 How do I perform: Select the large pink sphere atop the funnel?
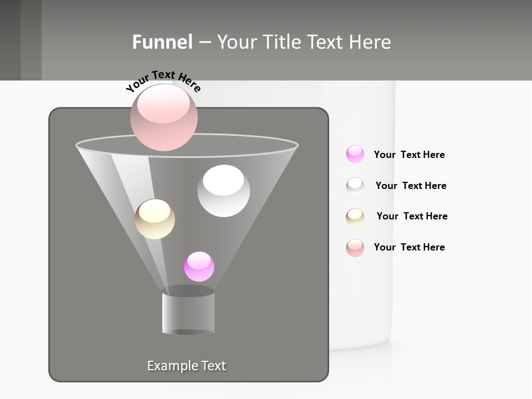163,117
